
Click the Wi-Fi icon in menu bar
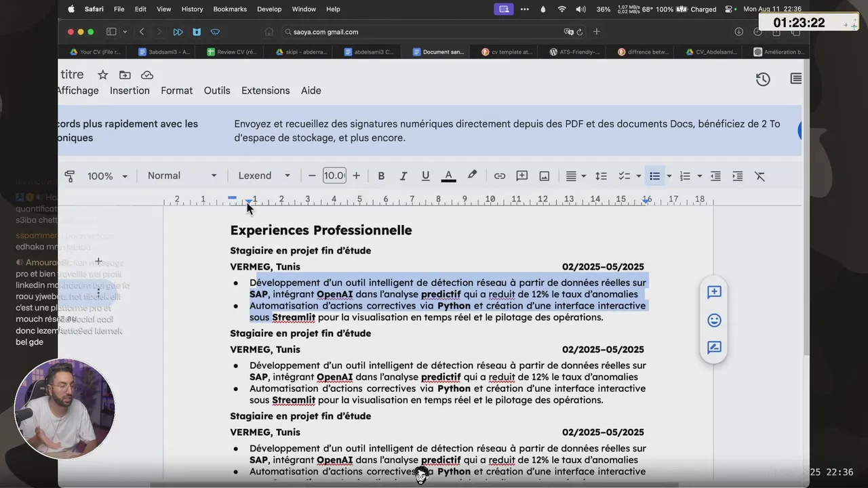(561, 9)
